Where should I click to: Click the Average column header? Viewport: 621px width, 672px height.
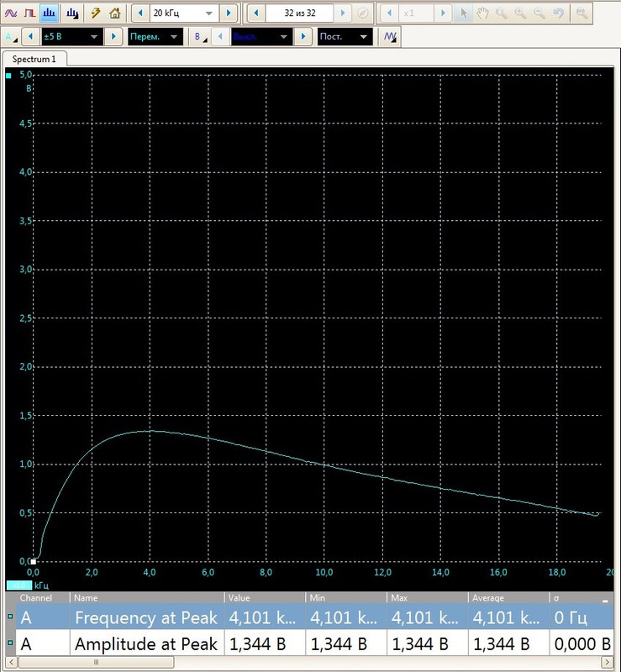point(508,598)
